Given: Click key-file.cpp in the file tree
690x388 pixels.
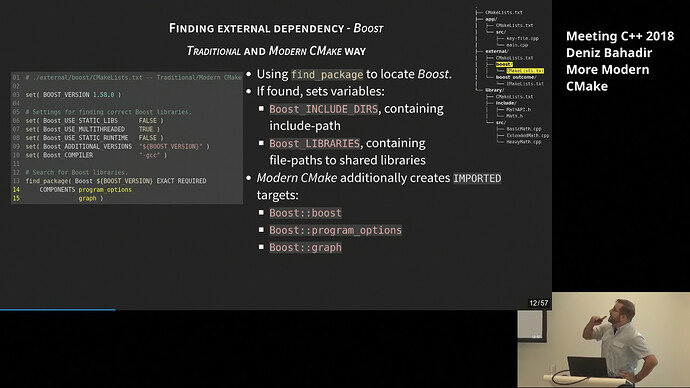Looking at the screenshot, I should pos(522,38).
